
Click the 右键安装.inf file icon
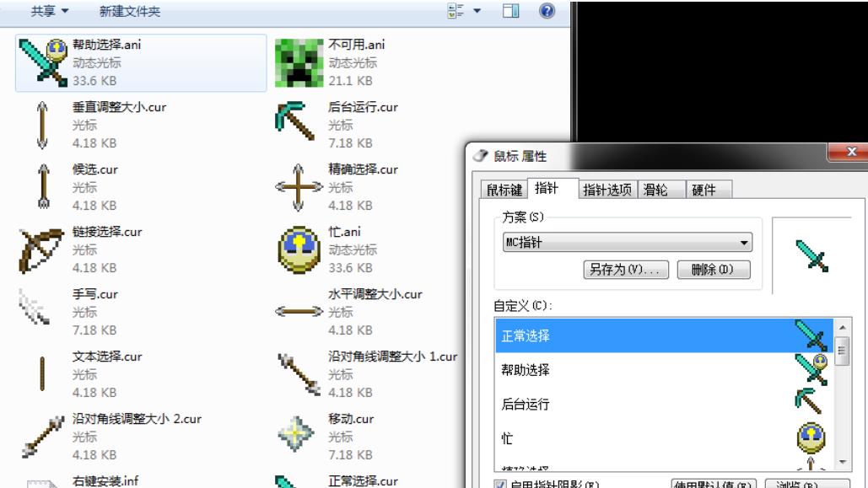point(42,483)
